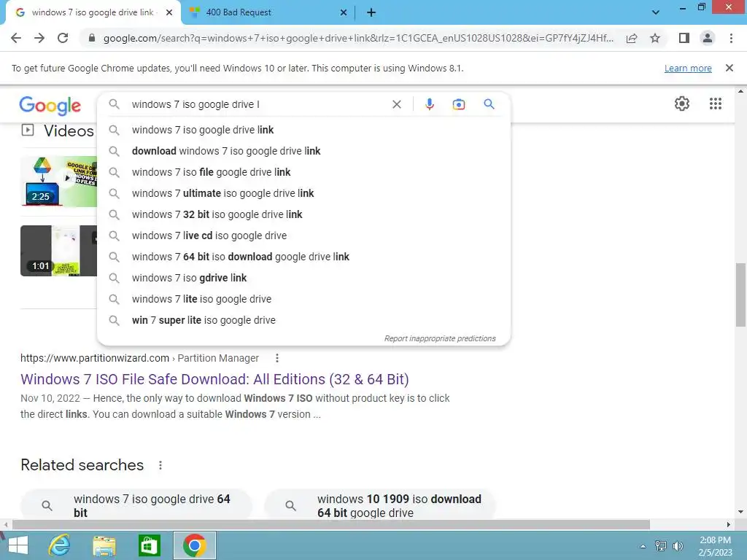This screenshot has width=747, height=560.
Task: Open options menu beside partitionwizard.com result
Action: [276, 357]
